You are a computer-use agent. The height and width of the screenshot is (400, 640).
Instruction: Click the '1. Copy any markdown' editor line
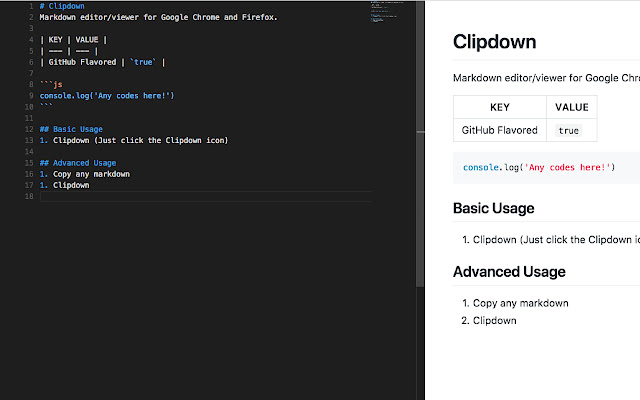point(84,174)
